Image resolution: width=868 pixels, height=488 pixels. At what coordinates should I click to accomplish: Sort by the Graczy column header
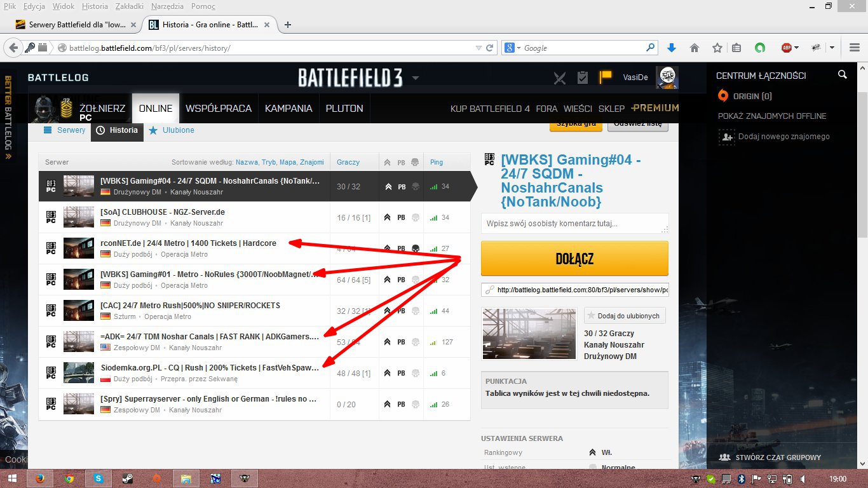348,162
